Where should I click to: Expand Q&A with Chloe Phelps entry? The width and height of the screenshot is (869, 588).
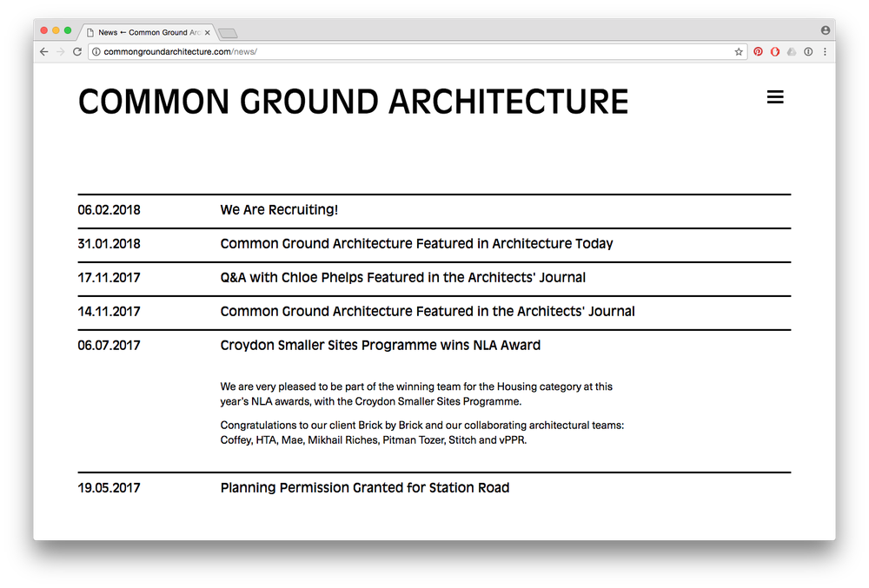point(402,277)
